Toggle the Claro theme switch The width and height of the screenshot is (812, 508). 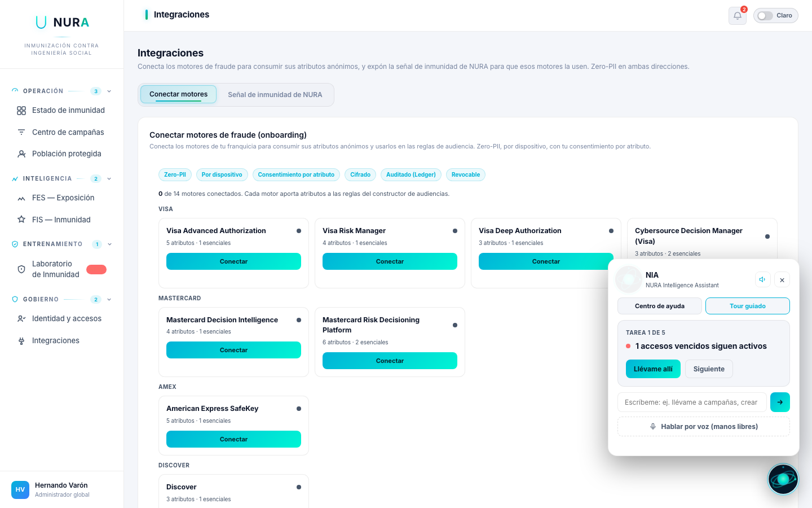(765, 16)
